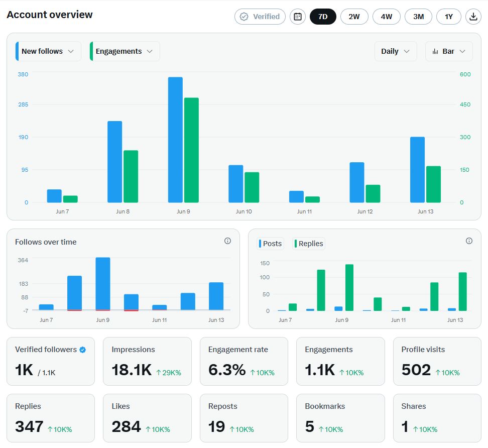Click info icon on Posts and Replies card
The width and height of the screenshot is (488, 448).
(x=469, y=241)
